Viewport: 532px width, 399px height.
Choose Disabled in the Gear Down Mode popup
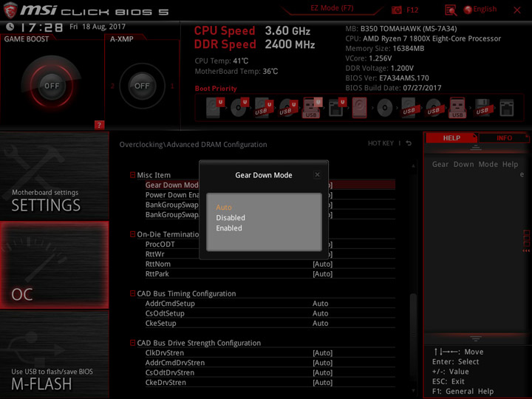point(231,218)
